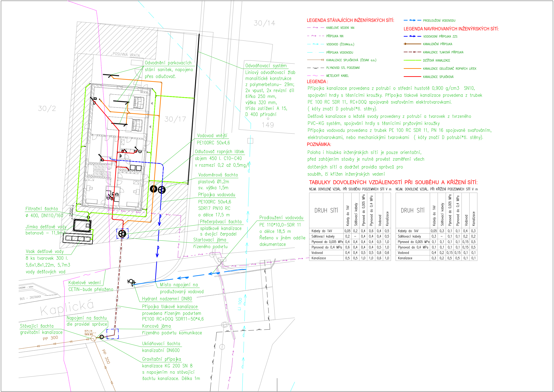Click the above-ground hydrant symbol on the water line
This screenshot has width=554, height=392.
click(x=131, y=282)
